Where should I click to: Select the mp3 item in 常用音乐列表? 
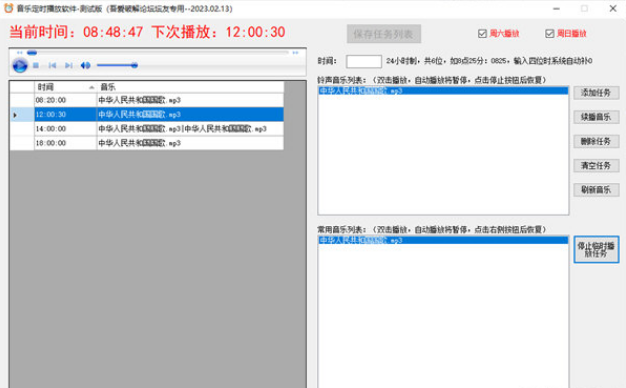pyautogui.click(x=443, y=240)
